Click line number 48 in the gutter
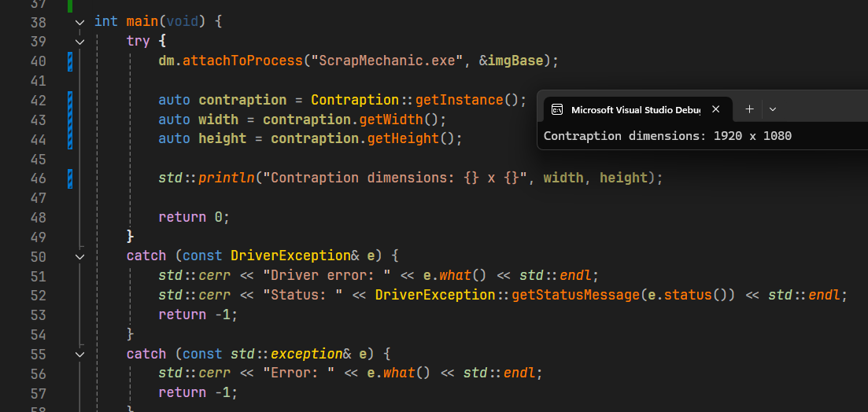The width and height of the screenshot is (868, 412). click(x=38, y=217)
